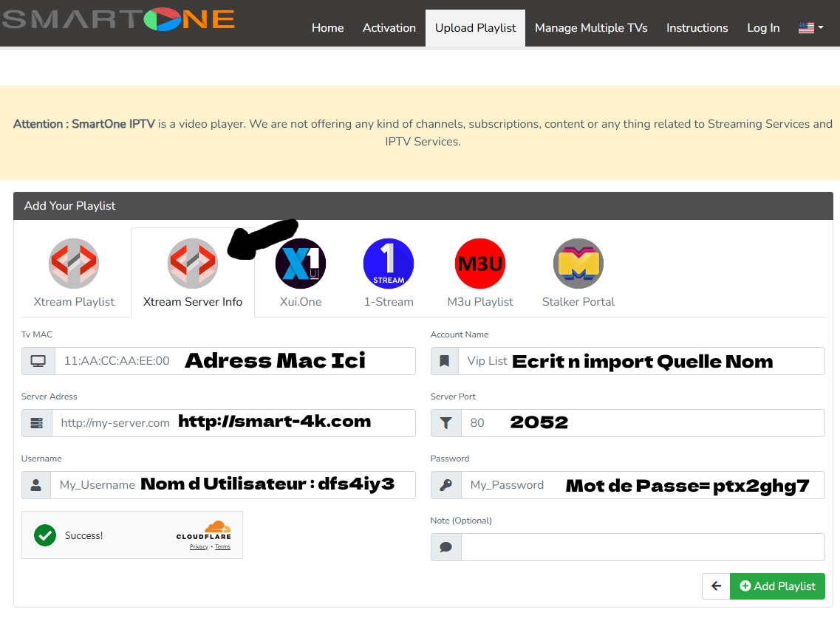This screenshot has height=618, width=840.
Task: Focus the Password input field
Action: pyautogui.click(x=643, y=485)
